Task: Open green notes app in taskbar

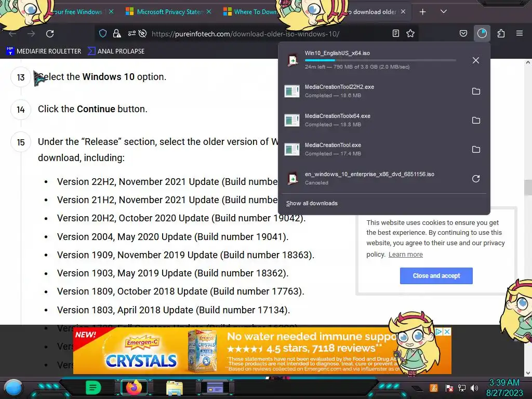Action: tap(93, 388)
